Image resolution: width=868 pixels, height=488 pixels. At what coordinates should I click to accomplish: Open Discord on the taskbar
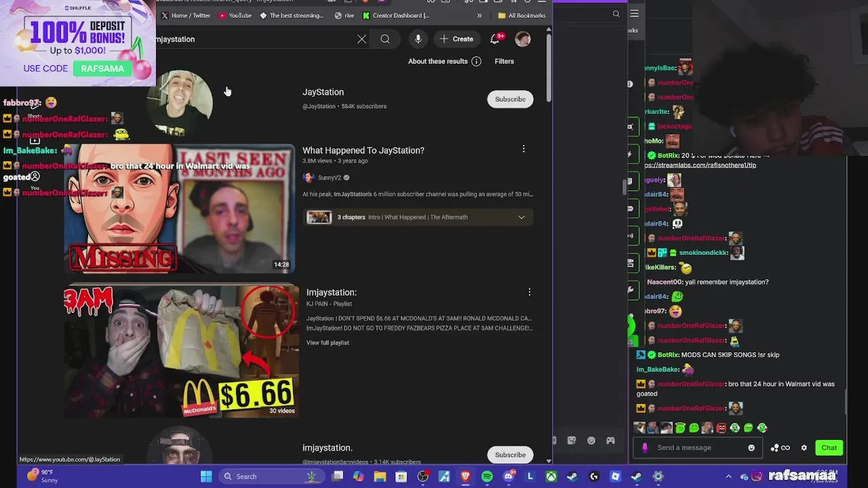509,476
